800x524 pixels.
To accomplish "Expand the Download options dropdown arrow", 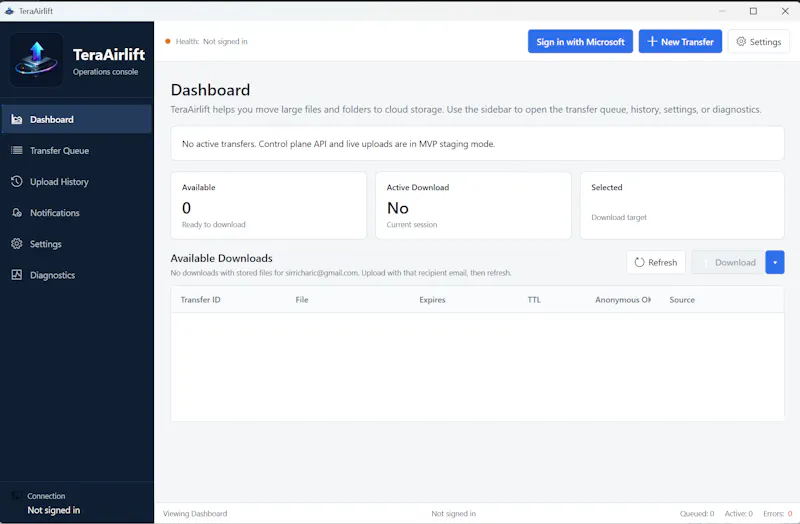I will tap(774, 262).
